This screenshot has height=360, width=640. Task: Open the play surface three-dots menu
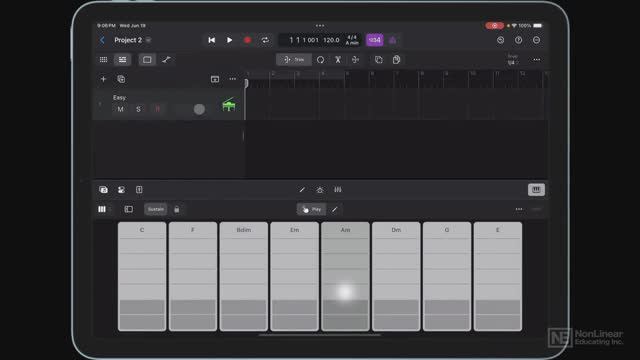point(519,209)
